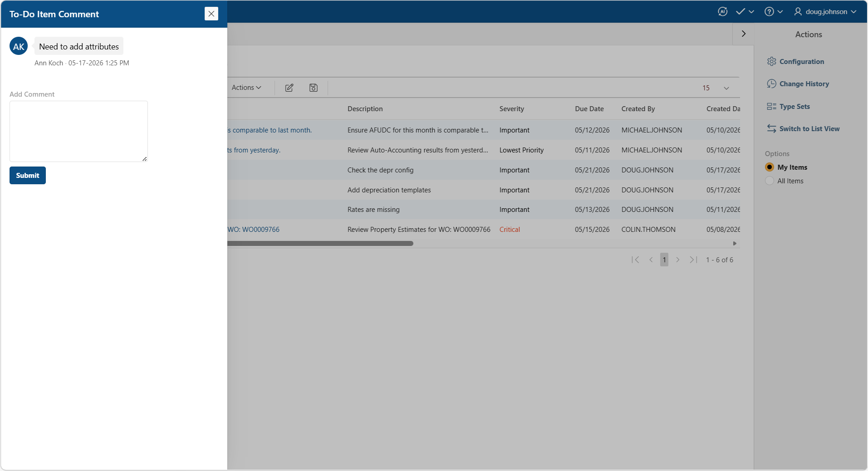Select the All Items radio option
Viewport: 868px width, 471px height.
point(770,181)
